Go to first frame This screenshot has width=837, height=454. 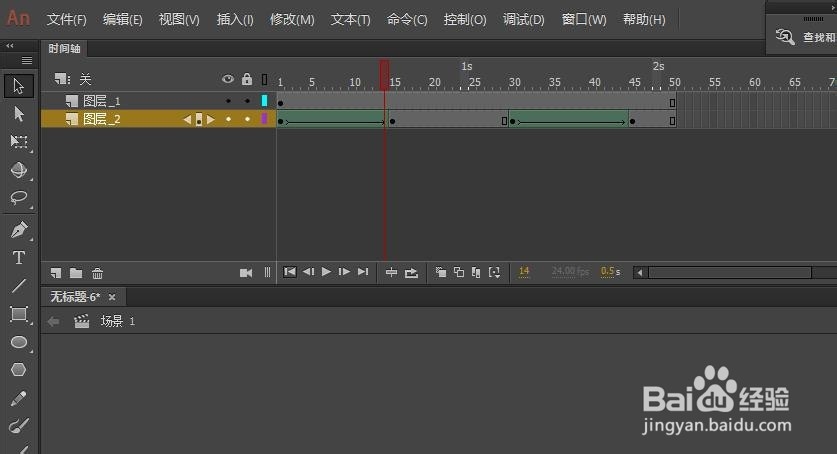(290, 272)
